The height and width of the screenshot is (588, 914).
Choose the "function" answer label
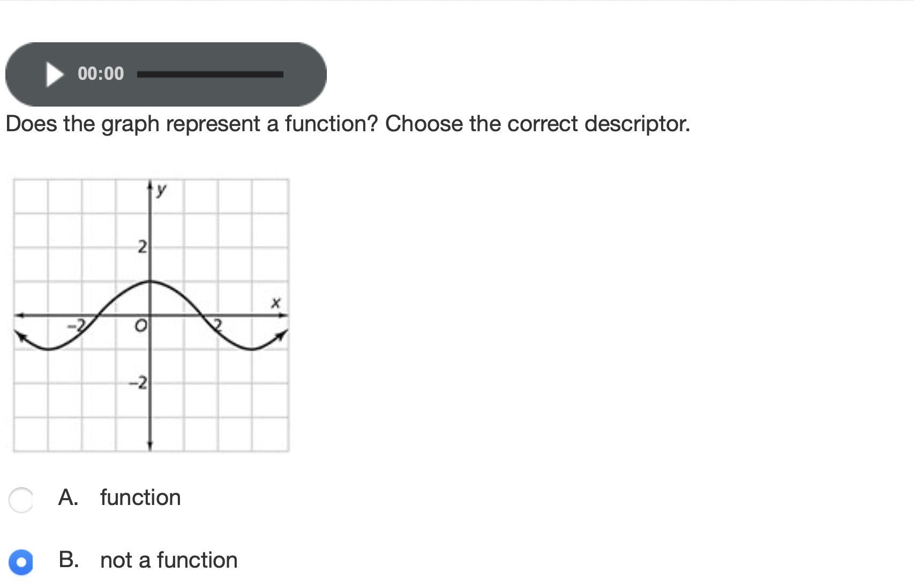coord(140,497)
